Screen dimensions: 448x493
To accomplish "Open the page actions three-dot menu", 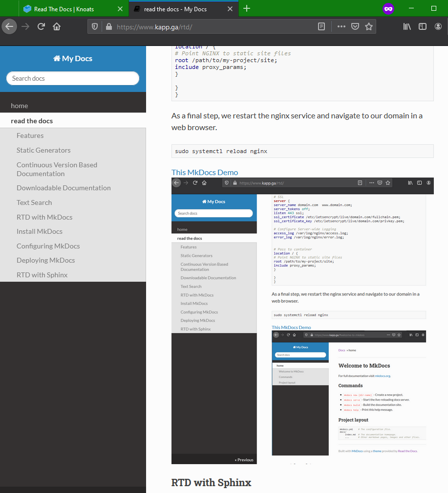I will 341,27.
